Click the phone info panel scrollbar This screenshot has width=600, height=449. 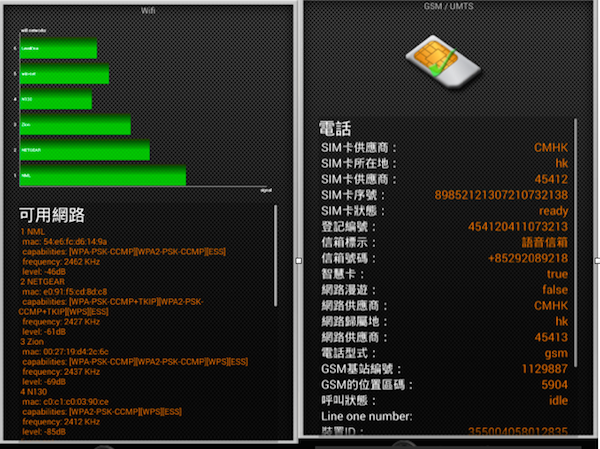click(x=576, y=243)
